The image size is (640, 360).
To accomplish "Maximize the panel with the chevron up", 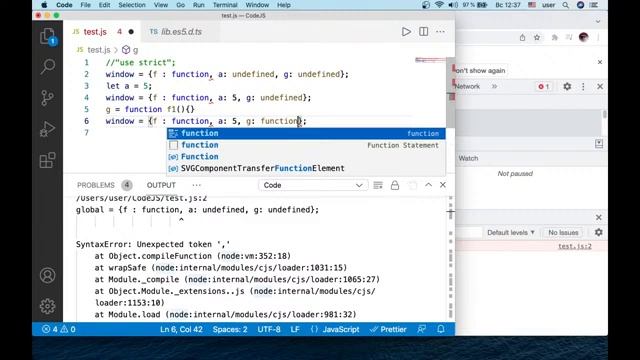I will (x=428, y=185).
